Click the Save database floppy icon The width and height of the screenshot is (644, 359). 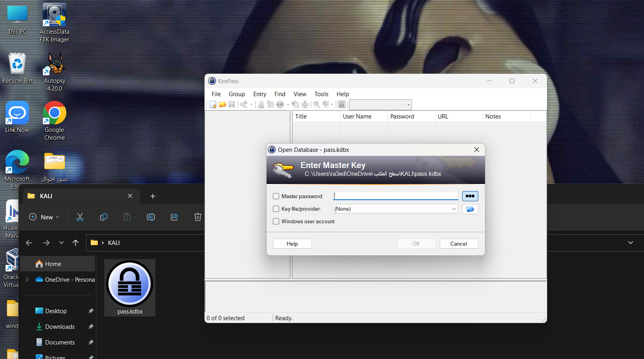click(x=232, y=104)
